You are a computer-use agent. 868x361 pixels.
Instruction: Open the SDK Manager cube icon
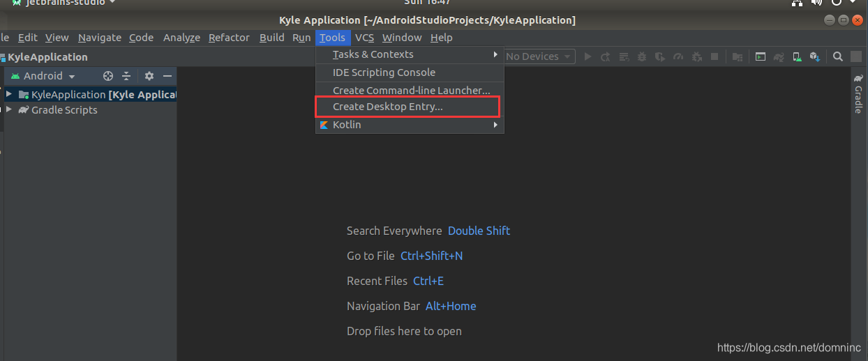[815, 56]
